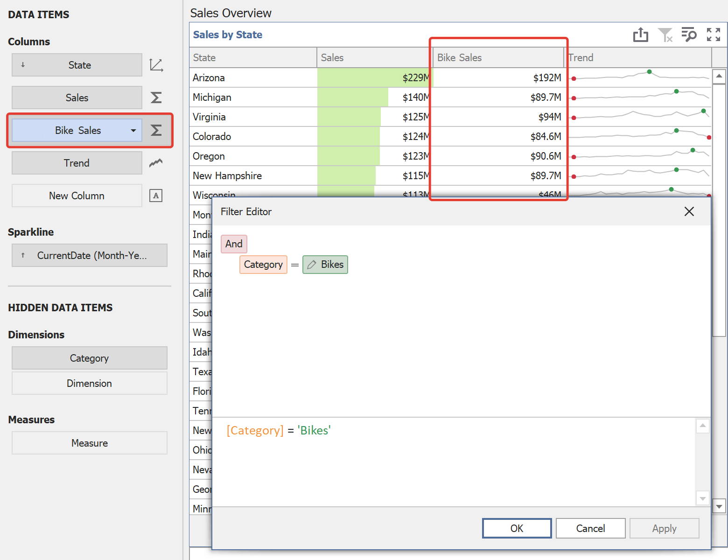Edit the Bikes filter value
Screen dimensions: 728x560
325,265
